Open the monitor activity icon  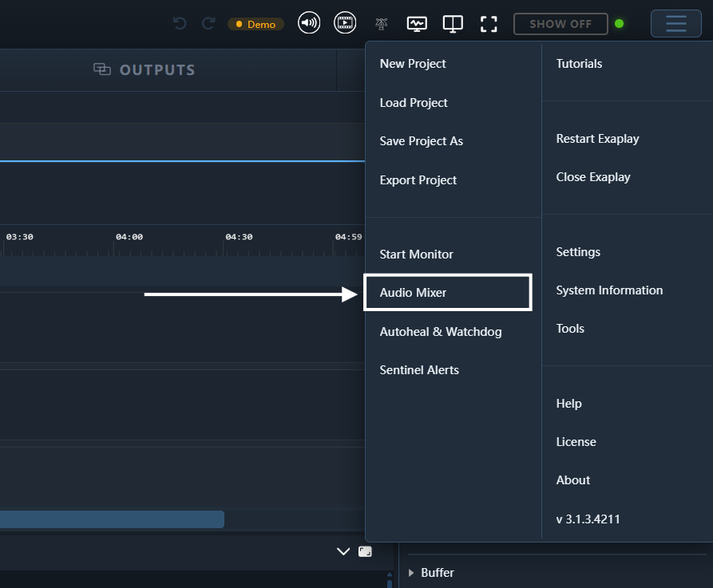click(417, 24)
